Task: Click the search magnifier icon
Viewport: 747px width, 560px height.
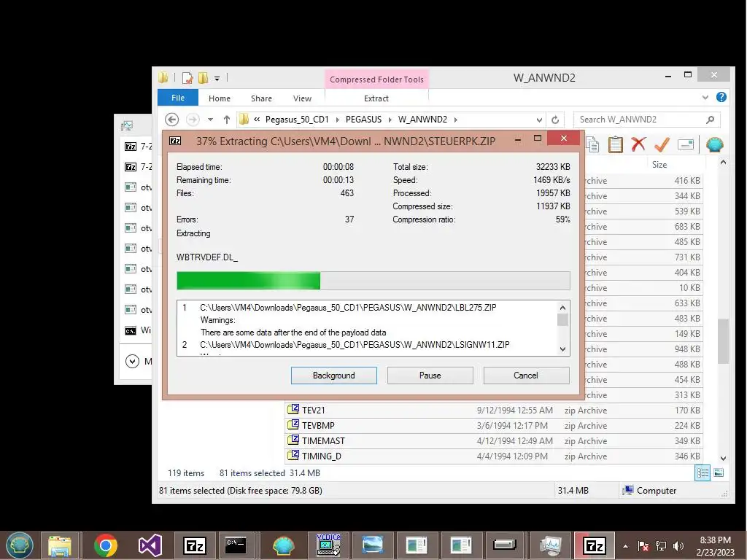Action: (x=710, y=120)
